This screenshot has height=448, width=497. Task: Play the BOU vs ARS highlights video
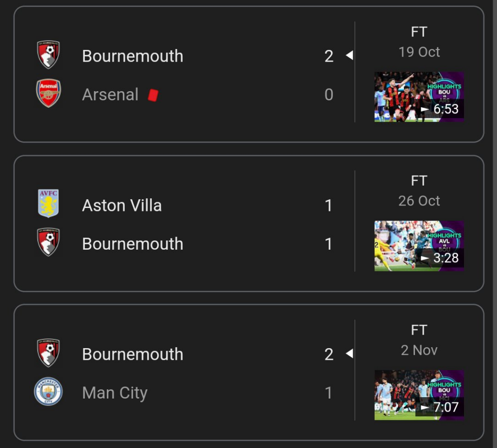click(419, 96)
